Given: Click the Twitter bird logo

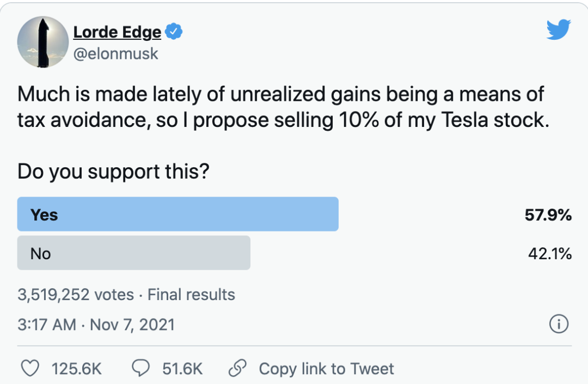Looking at the screenshot, I should (x=559, y=31).
